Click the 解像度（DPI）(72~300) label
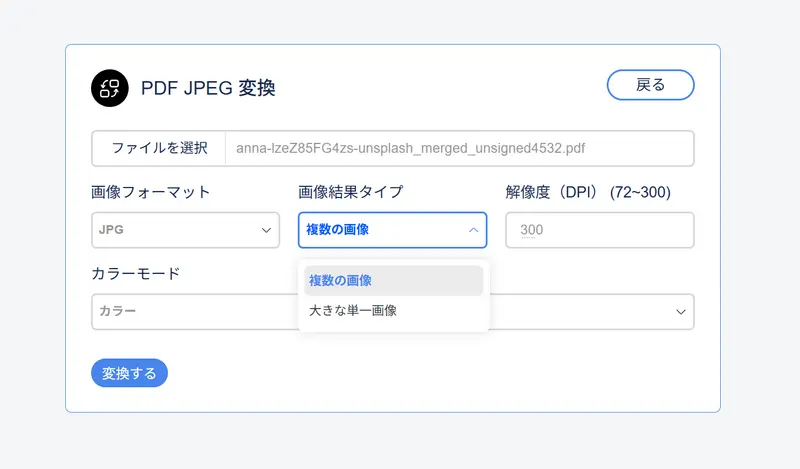This screenshot has width=800, height=469. tap(588, 192)
